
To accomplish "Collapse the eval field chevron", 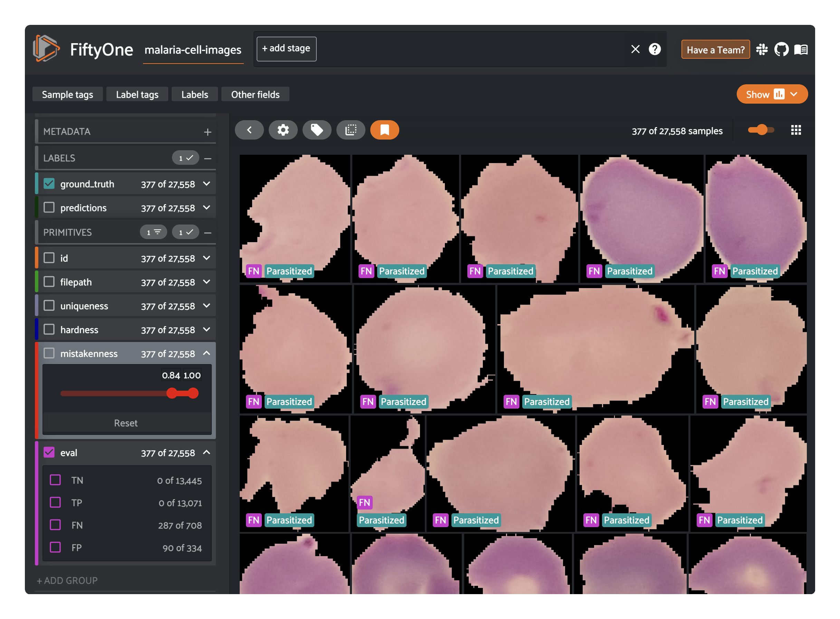I will (x=207, y=453).
